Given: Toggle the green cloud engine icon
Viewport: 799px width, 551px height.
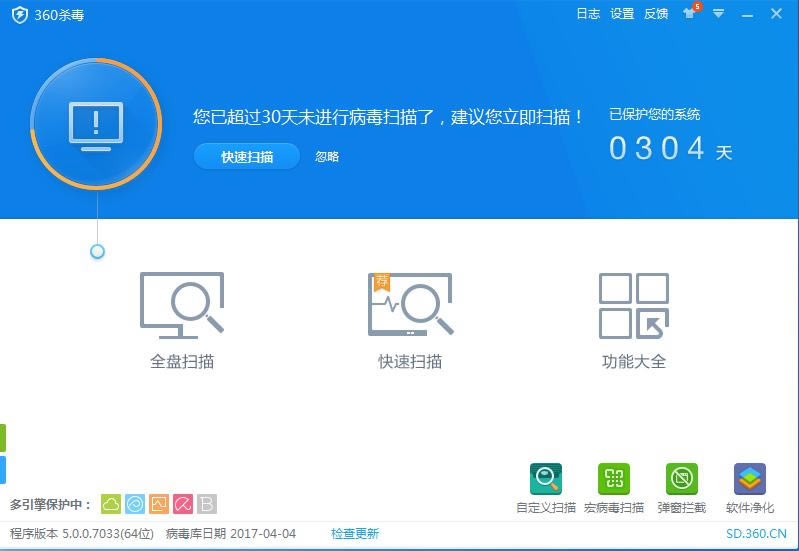Looking at the screenshot, I should pyautogui.click(x=111, y=504).
